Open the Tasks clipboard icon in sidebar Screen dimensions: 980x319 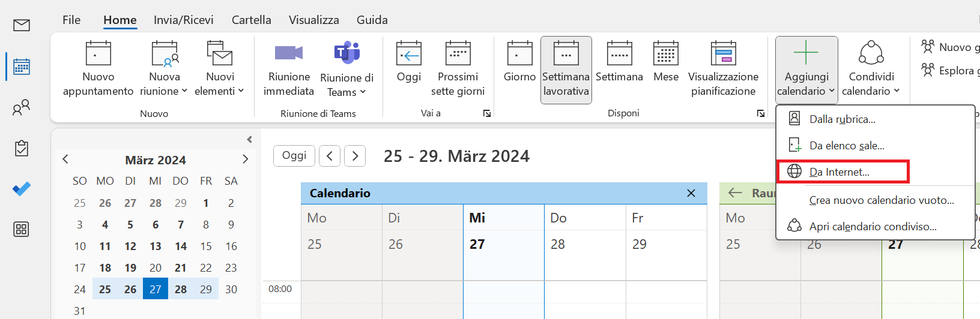22,148
